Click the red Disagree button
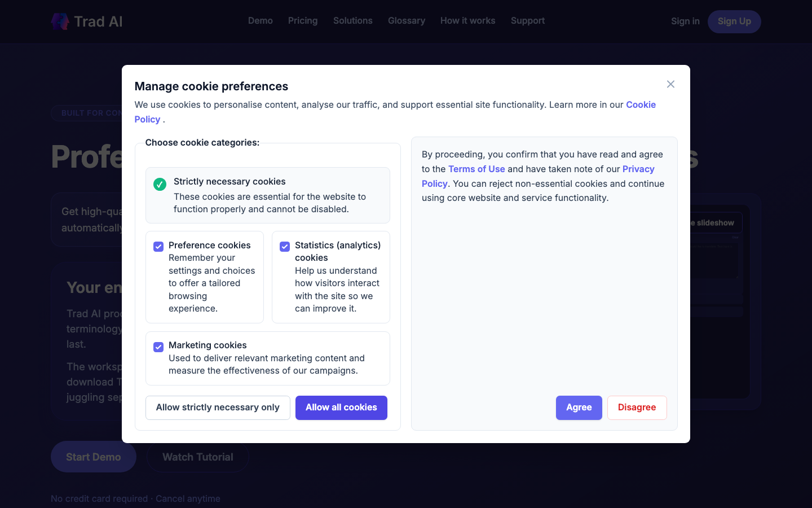Screen dimensions: 812x508 tap(637, 408)
